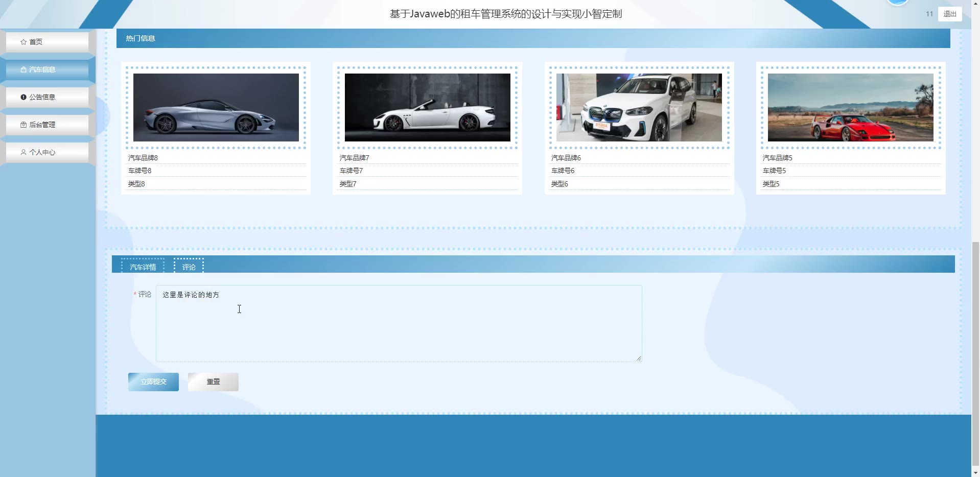
Task: Click the exclamation icon beside 公告信息
Action: (x=24, y=97)
